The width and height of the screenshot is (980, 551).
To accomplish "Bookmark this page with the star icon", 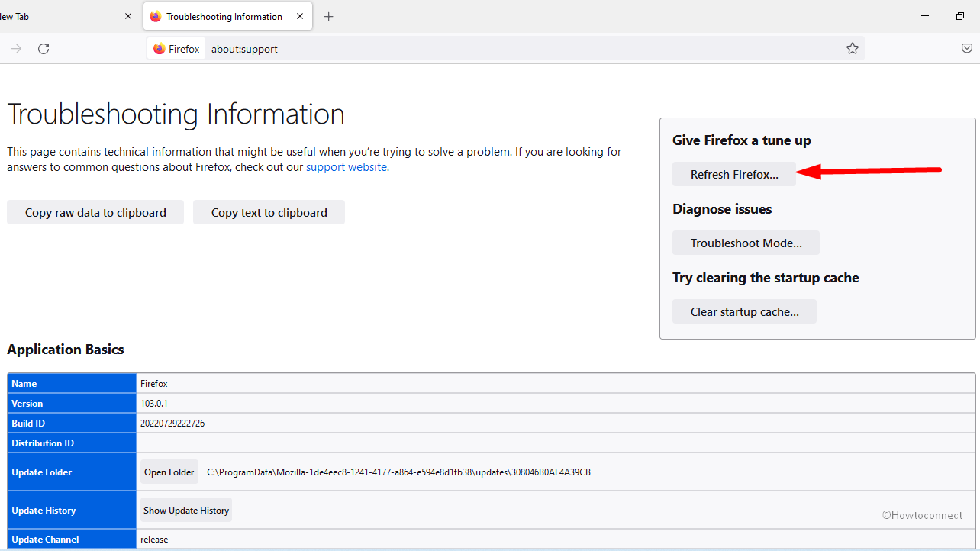I will point(853,49).
